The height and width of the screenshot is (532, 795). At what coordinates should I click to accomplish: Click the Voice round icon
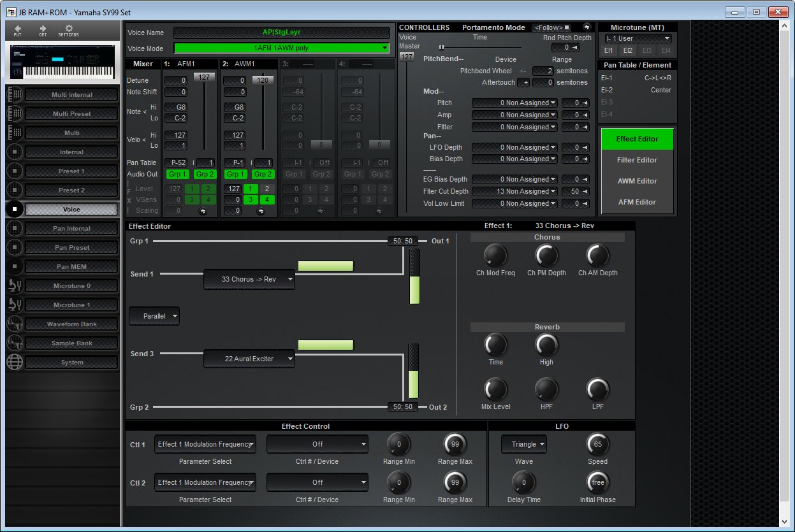coord(14,210)
